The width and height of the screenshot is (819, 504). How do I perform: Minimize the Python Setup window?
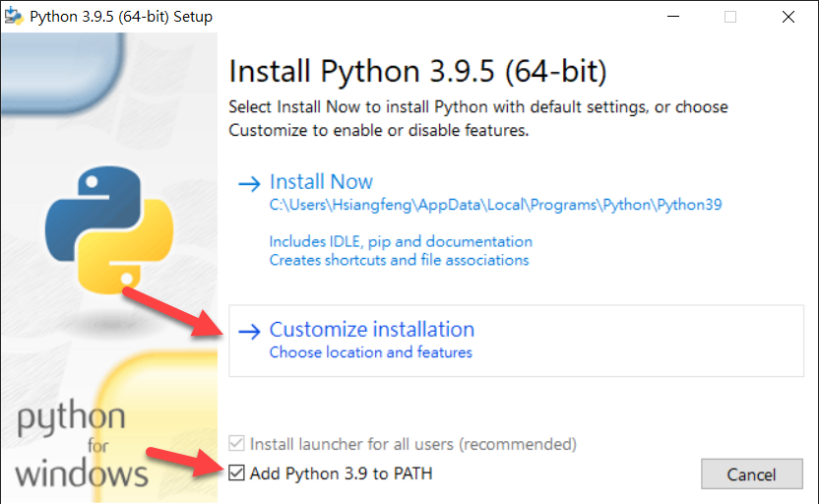tap(672, 17)
